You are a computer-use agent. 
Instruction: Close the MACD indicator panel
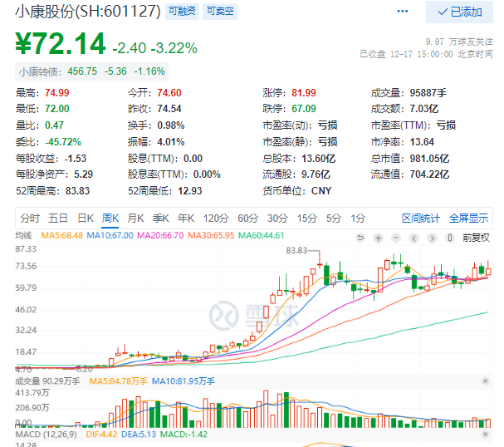pyautogui.click(x=486, y=435)
